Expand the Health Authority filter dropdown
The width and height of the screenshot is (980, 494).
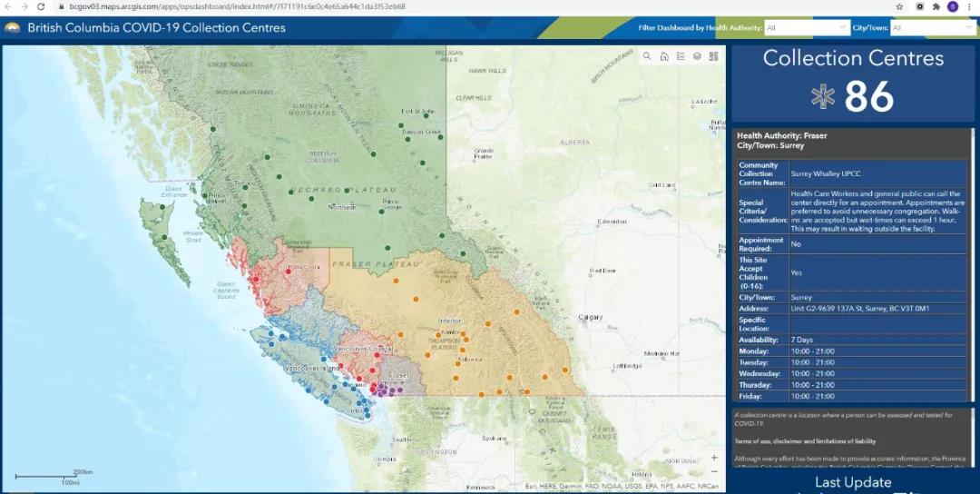(x=807, y=28)
